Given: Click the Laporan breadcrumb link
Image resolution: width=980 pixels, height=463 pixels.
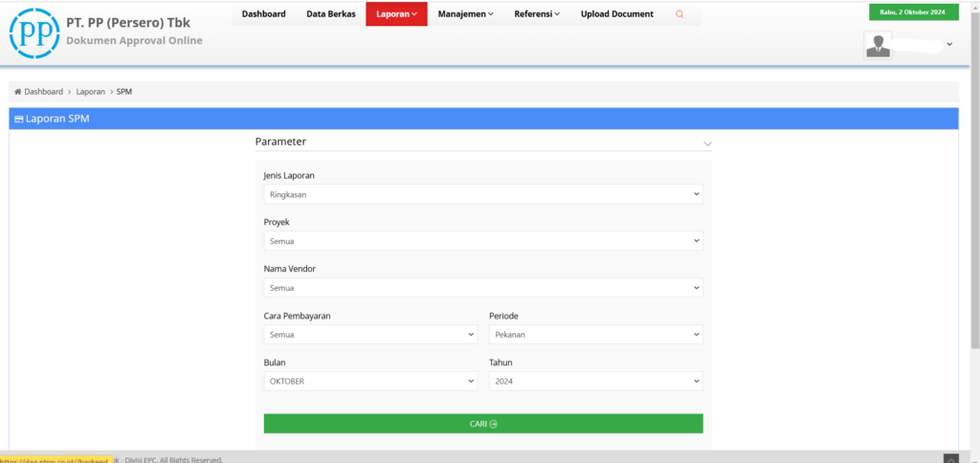Looking at the screenshot, I should pos(90,92).
